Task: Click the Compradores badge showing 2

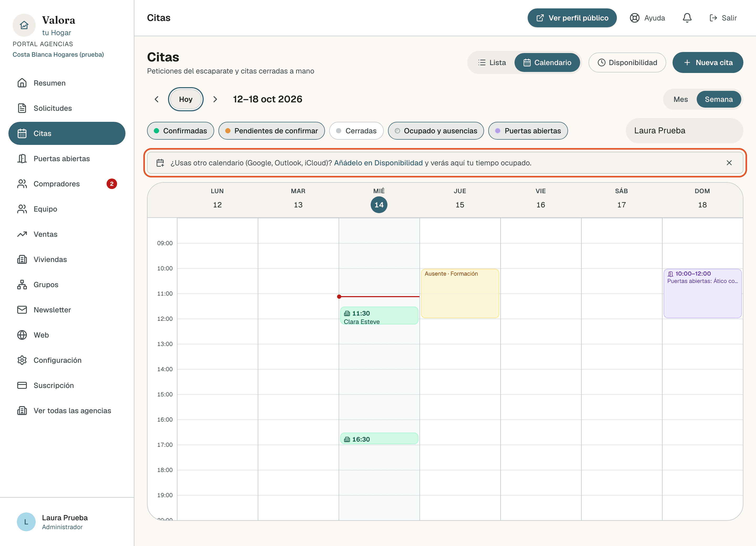Action: point(112,184)
